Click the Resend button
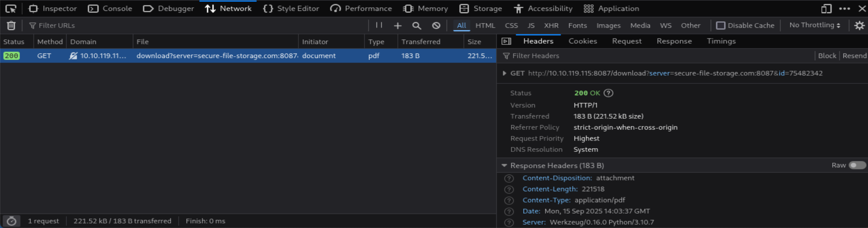Viewport: 868px width, 228px height. click(x=854, y=56)
